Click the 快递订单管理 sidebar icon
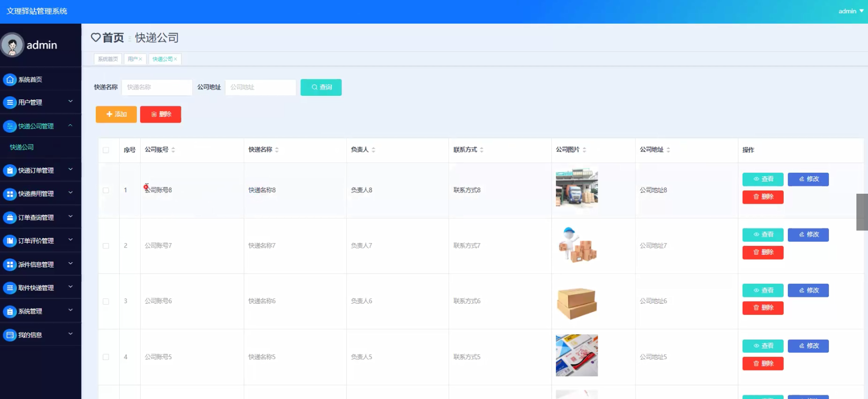Viewport: 868px width, 399px height. (x=9, y=171)
